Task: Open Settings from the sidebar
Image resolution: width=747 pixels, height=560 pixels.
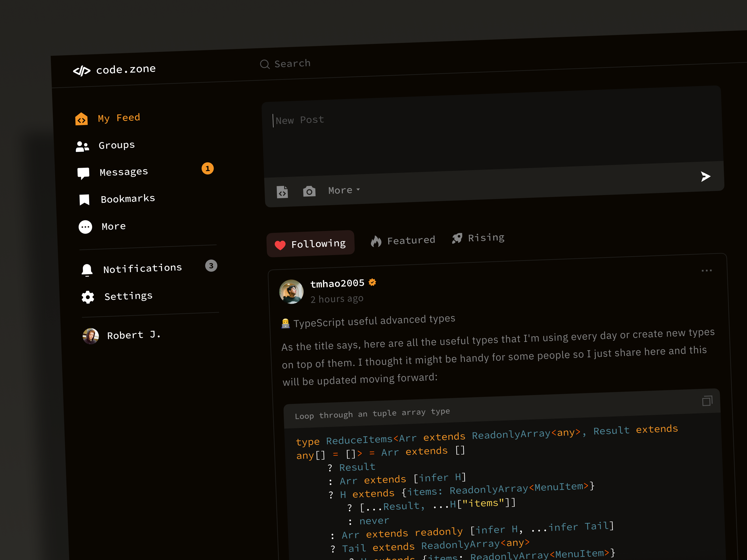Action: (128, 296)
